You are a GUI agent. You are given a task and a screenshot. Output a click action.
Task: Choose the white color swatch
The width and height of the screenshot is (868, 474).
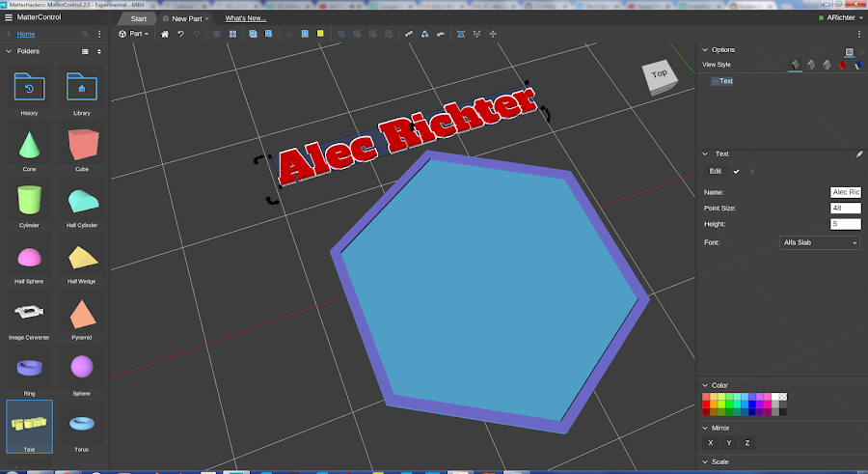[x=775, y=397]
